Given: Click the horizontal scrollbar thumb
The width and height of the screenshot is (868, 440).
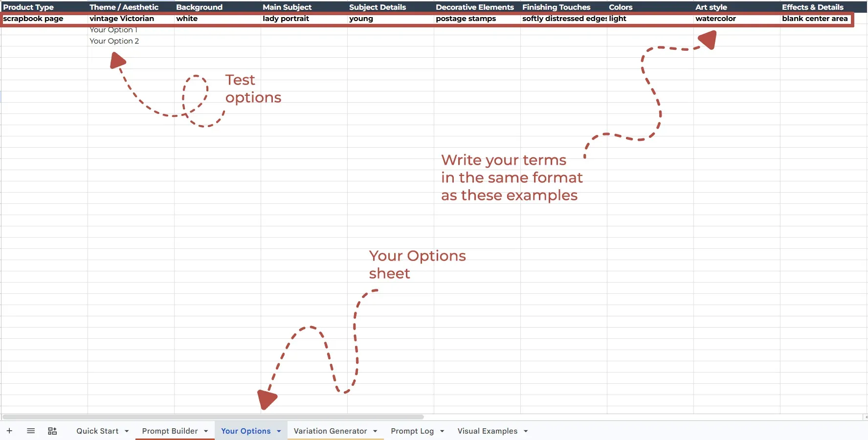Looking at the screenshot, I should pos(213,417).
